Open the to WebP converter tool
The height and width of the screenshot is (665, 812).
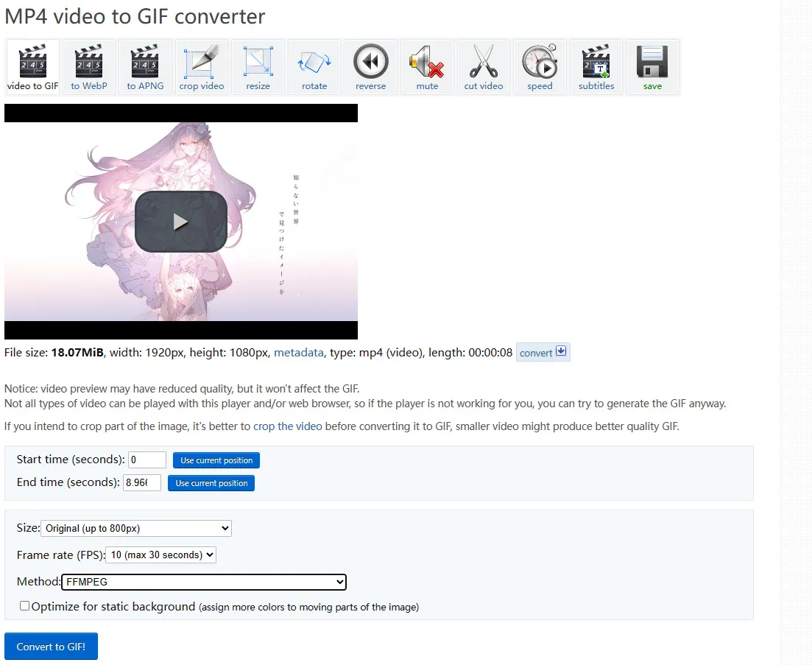click(89, 67)
